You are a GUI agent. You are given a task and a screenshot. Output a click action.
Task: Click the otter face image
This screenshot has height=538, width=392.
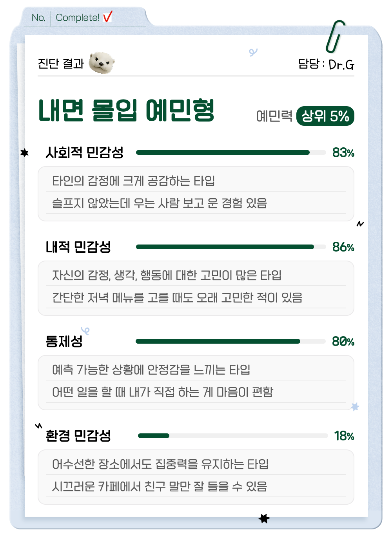[x=102, y=63]
